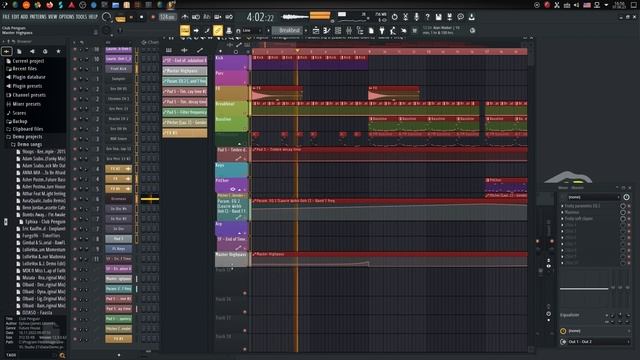Image resolution: width=640 pixels, height=360 pixels.
Task: Click the cut/scissors icon in top toolbar
Action: tap(405, 17)
